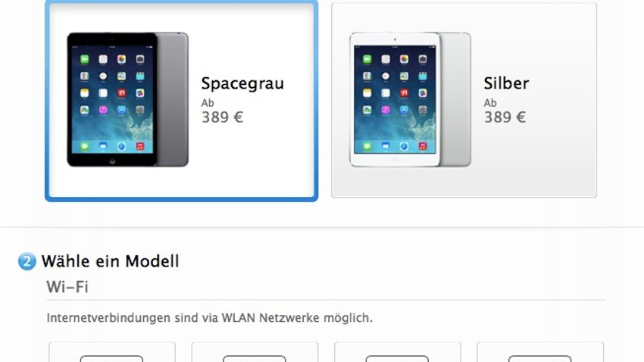Click the Mail icon on the silver iPad dock
Viewport: 644px width, 362px height.
point(385,146)
